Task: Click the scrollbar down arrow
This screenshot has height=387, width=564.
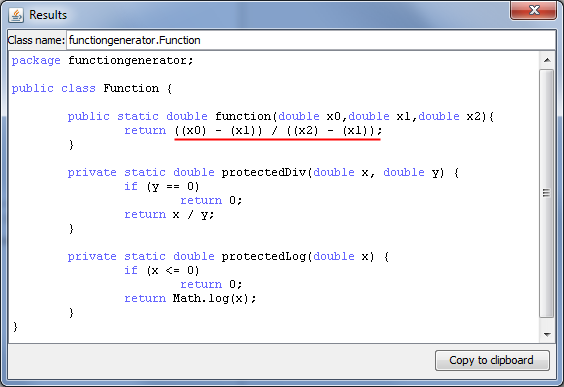Action: pos(547,334)
